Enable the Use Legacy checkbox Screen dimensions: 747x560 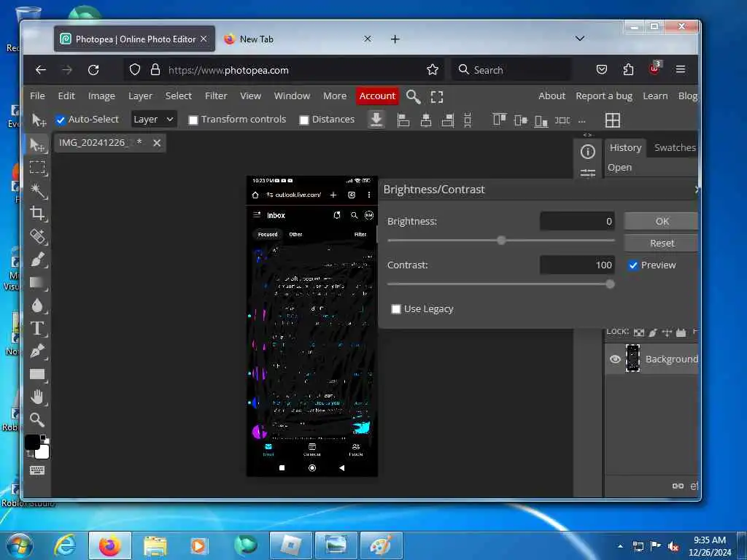click(x=396, y=309)
